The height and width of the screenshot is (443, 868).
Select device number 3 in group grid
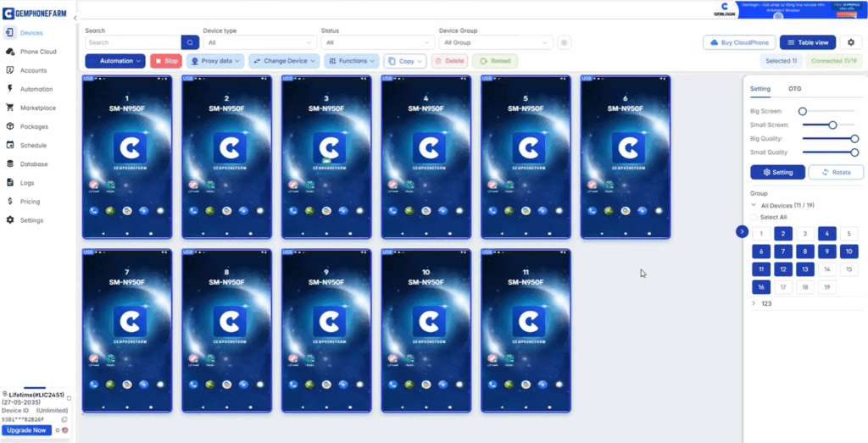[x=805, y=234]
